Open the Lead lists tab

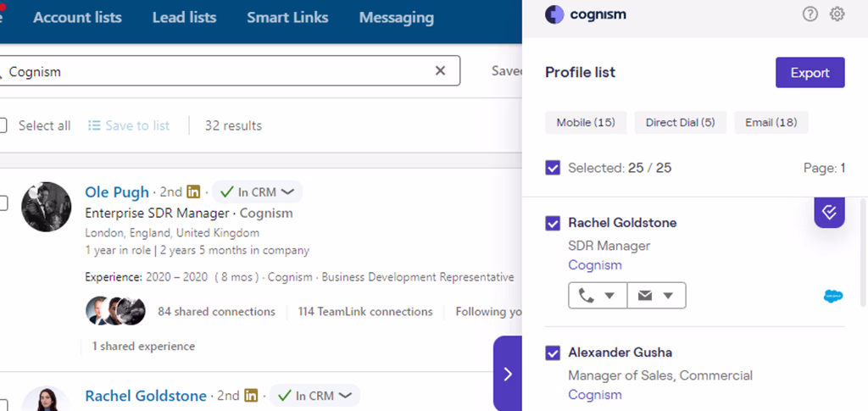pos(184,18)
